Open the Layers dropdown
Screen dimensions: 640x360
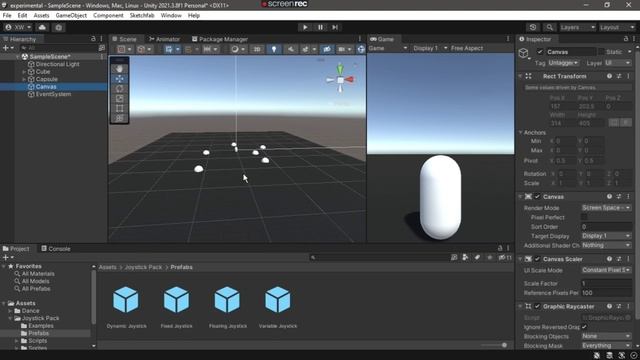point(578,27)
